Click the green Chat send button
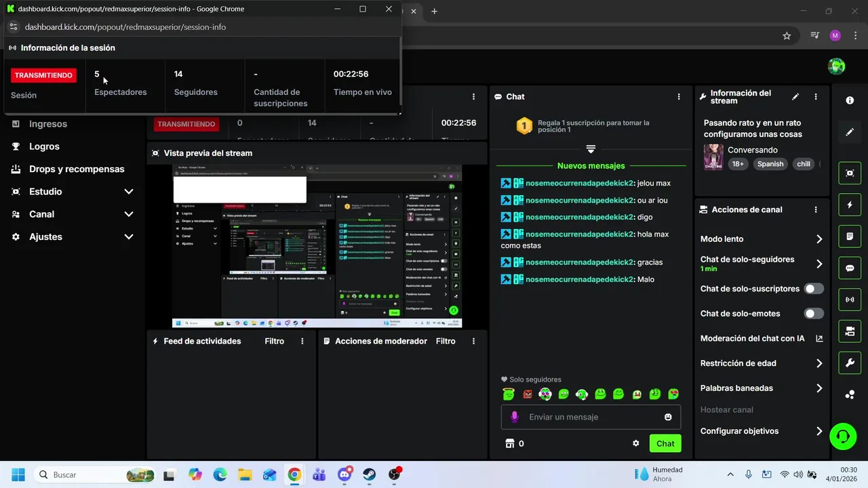The height and width of the screenshot is (488, 868). (665, 443)
